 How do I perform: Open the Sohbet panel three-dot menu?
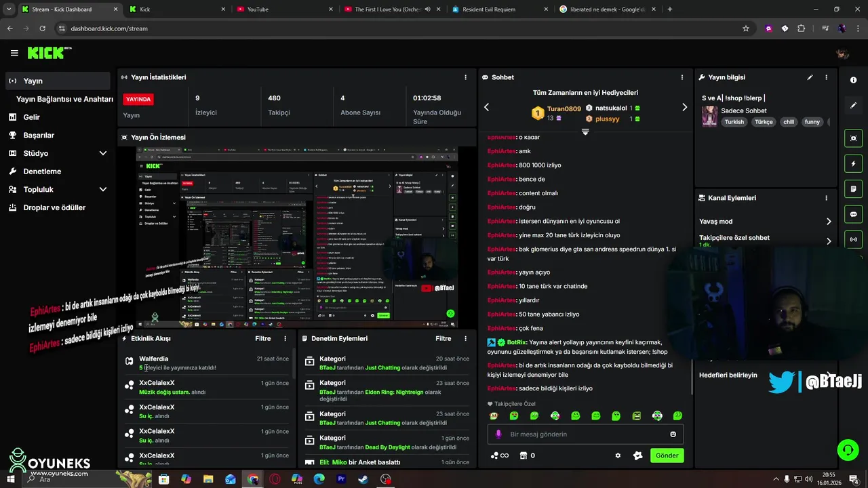tap(682, 77)
